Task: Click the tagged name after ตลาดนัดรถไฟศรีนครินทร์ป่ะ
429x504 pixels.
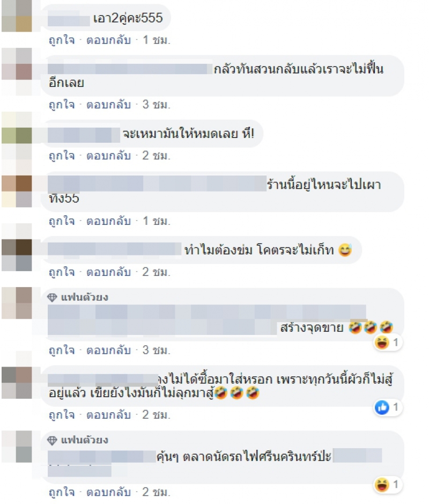Action: point(357,456)
